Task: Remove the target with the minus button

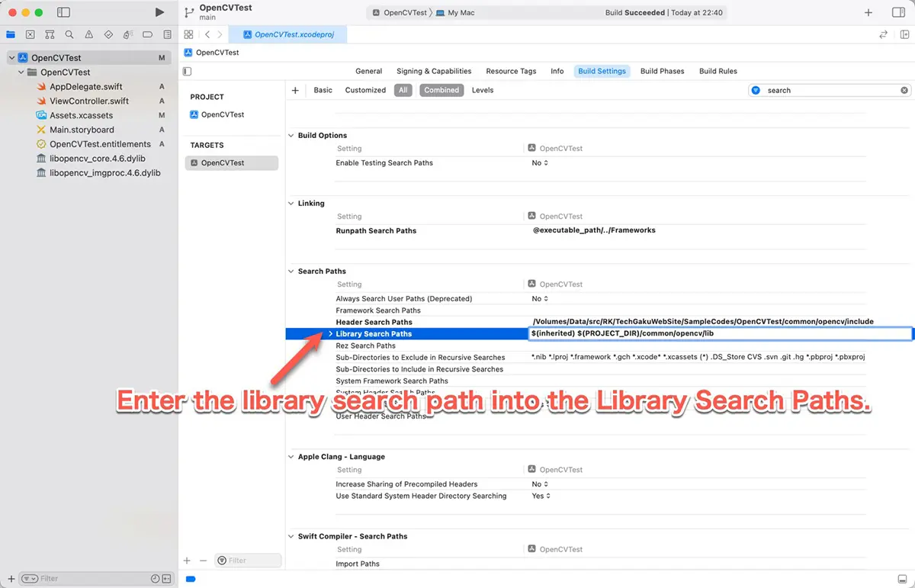Action: point(203,560)
